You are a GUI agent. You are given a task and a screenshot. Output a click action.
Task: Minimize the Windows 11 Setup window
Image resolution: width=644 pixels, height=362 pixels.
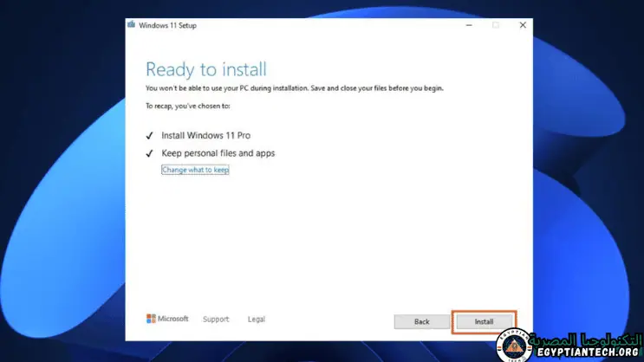click(468, 25)
